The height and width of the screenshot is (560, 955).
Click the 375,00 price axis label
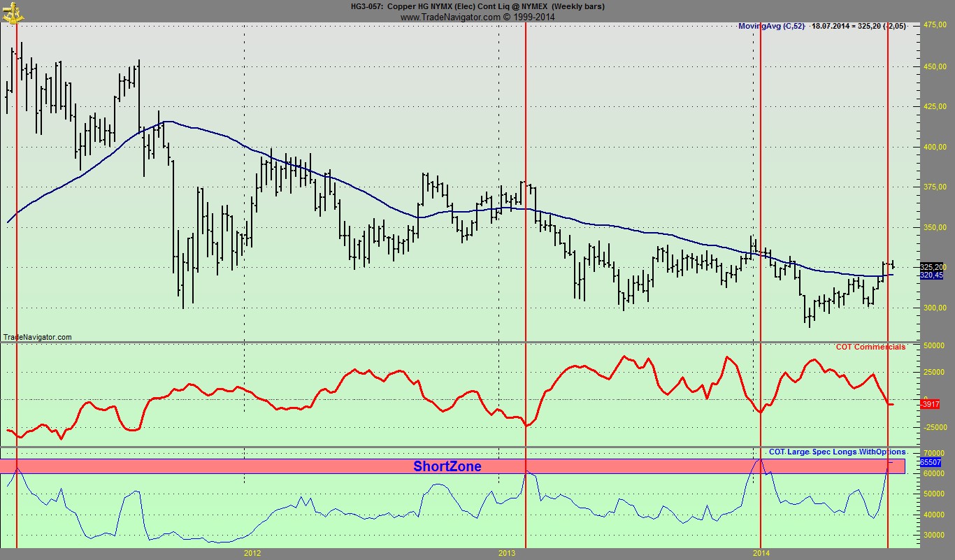pyautogui.click(x=935, y=187)
